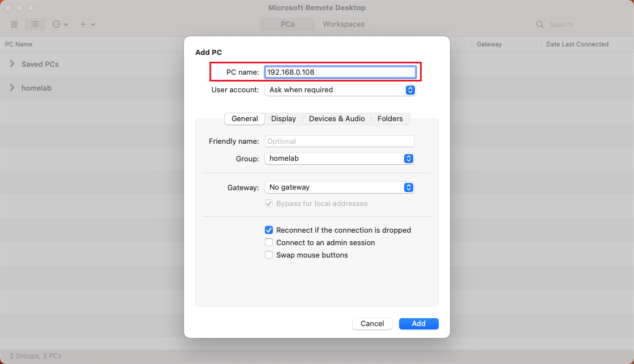
Task: Enable Swap mouse buttons checkbox
Action: pyautogui.click(x=269, y=255)
